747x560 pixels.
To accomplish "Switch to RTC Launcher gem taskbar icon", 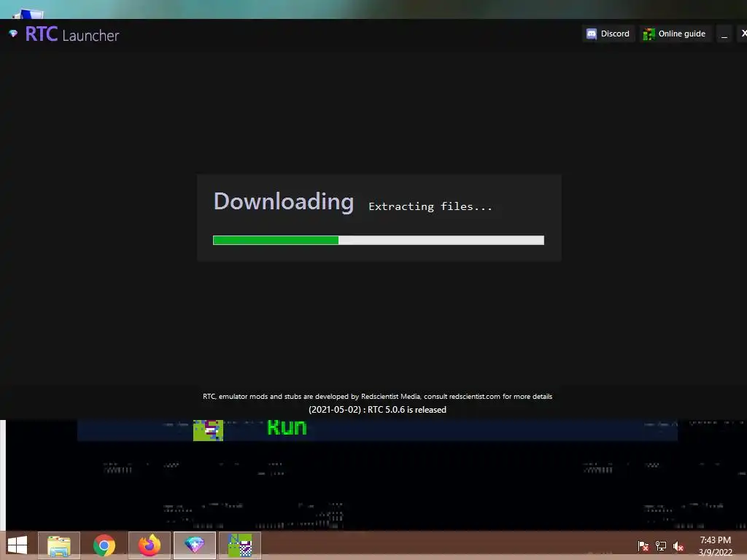I will (194, 545).
